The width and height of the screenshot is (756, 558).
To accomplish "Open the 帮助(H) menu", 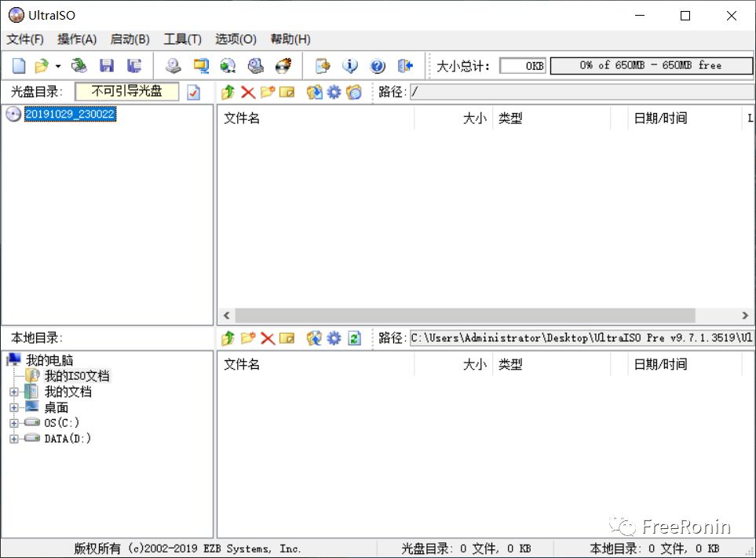I will (x=290, y=39).
